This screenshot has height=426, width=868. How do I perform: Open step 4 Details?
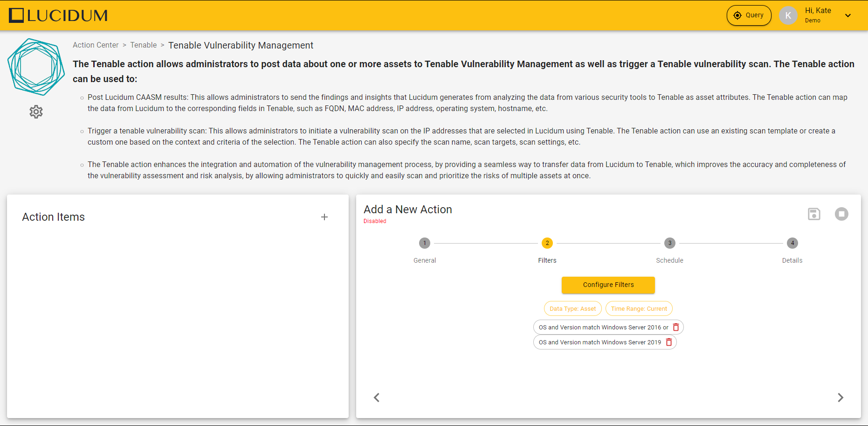pos(792,243)
